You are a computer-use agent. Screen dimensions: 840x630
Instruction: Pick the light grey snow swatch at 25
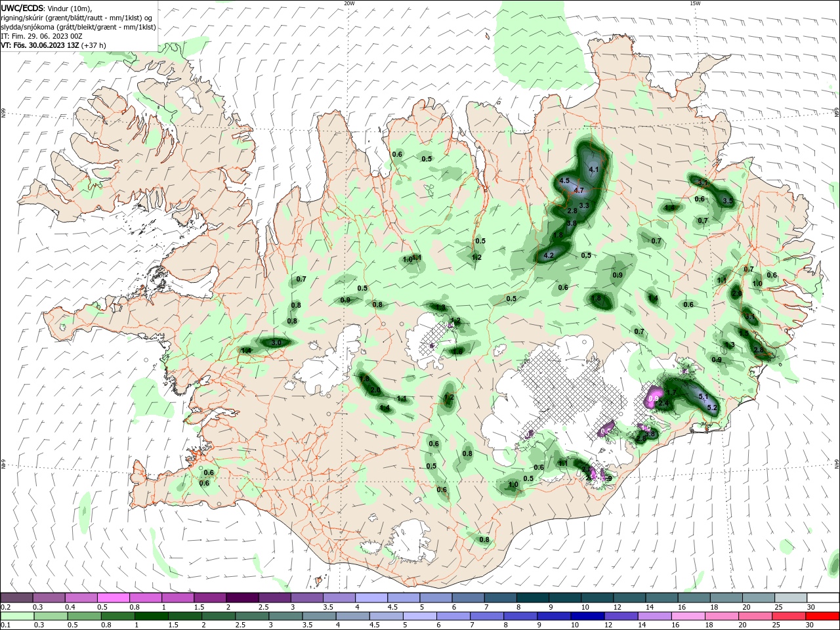[x=791, y=598]
